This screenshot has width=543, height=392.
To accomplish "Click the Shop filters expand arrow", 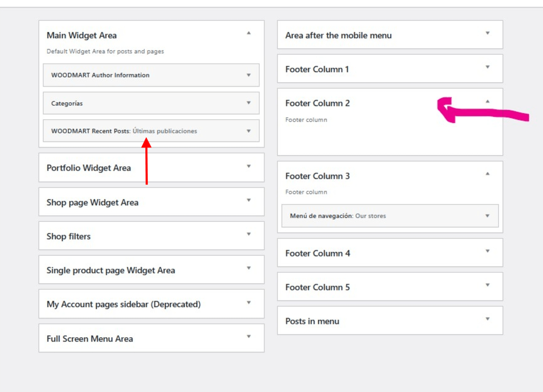I will coord(249,235).
